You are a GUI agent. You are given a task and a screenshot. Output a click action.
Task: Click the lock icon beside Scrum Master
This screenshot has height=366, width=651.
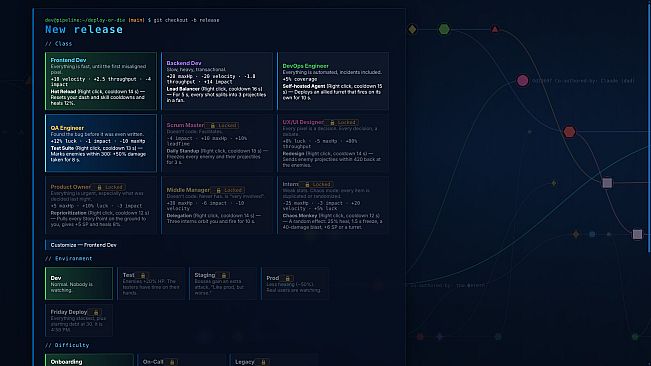tap(213, 125)
